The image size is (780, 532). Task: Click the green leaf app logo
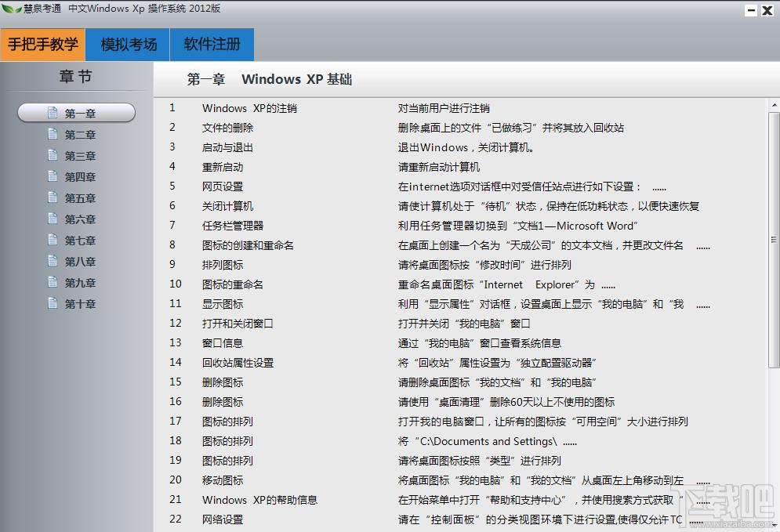11,9
